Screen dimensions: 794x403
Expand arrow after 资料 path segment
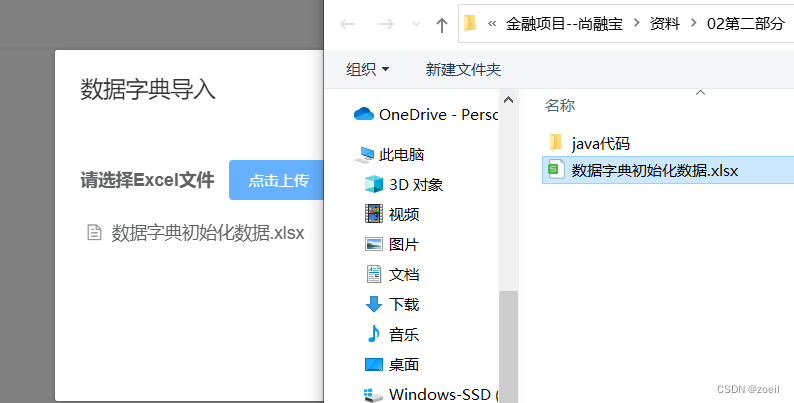(x=693, y=23)
